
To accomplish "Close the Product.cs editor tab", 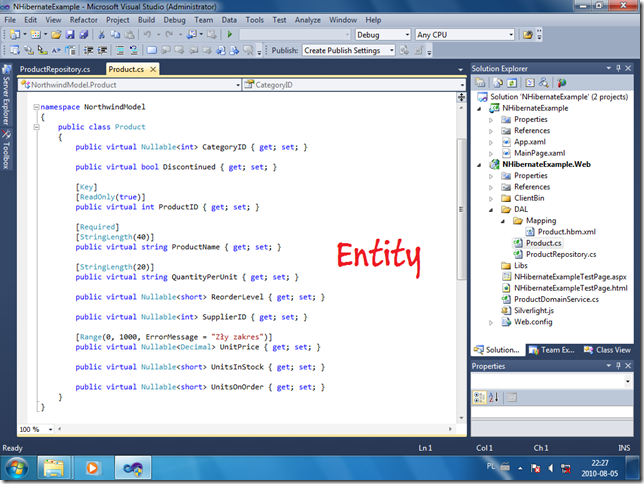I will pyautogui.click(x=153, y=69).
